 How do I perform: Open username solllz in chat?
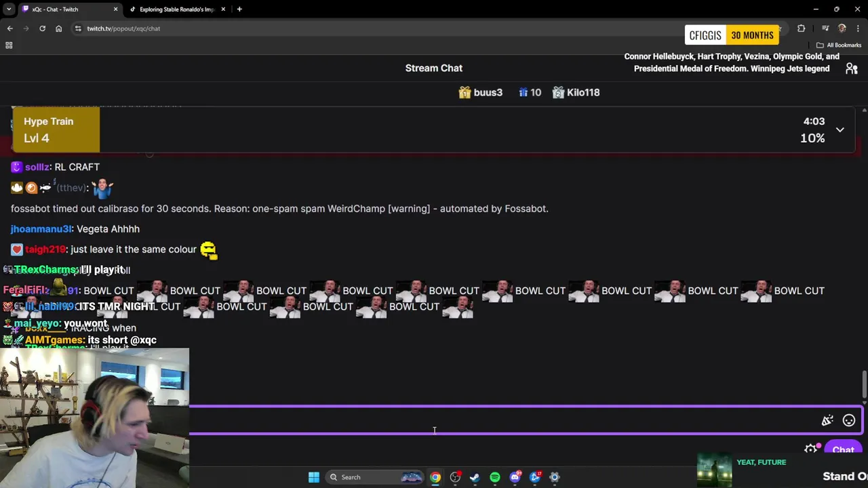click(x=37, y=167)
